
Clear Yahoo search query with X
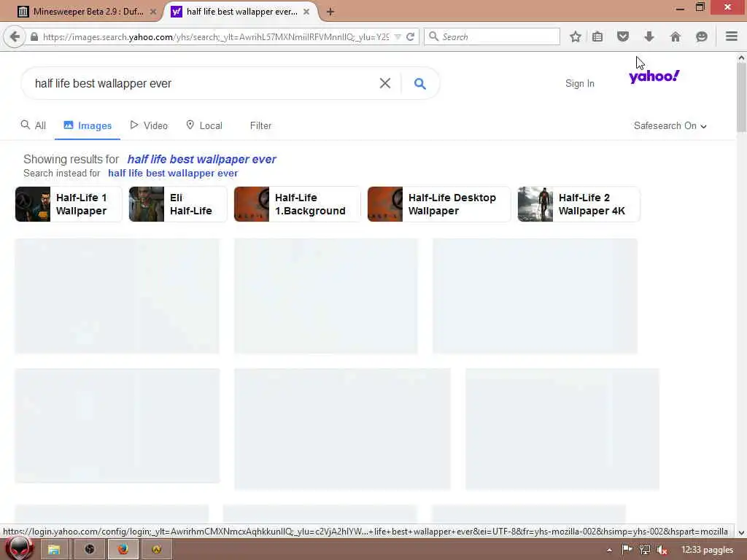click(385, 83)
